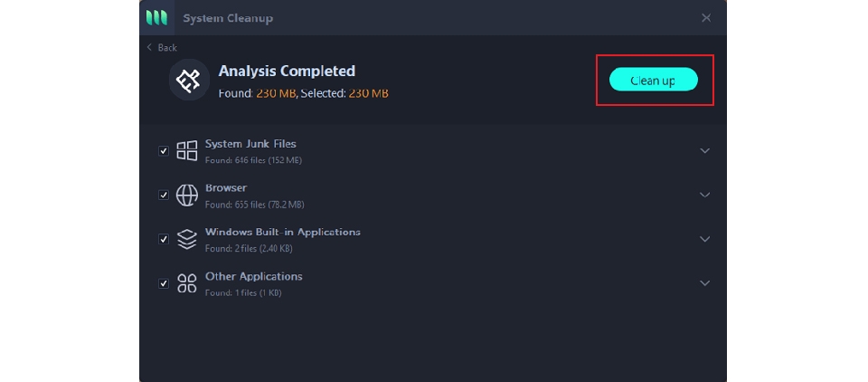
Task: Select the System Junk Files label
Action: (x=250, y=144)
